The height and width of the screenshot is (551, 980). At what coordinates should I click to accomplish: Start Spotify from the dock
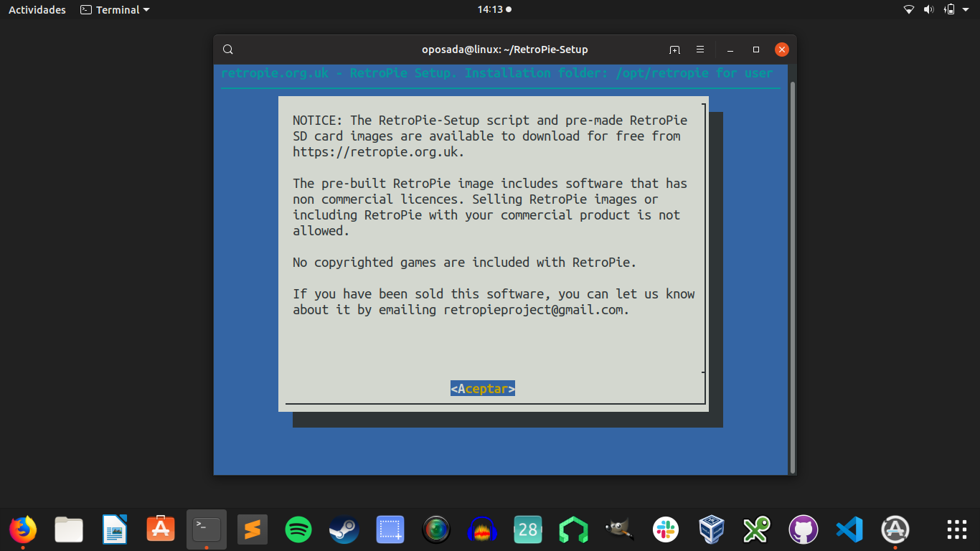[298, 529]
